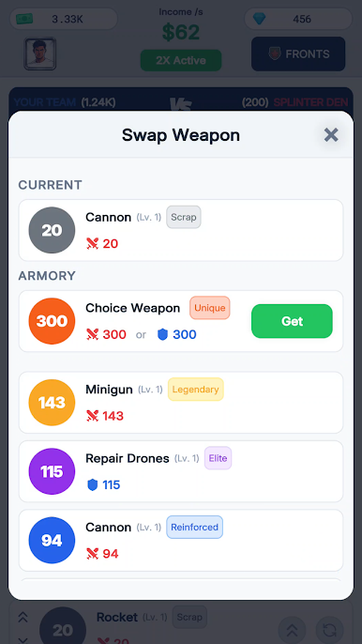Click the orange 300 power circle
This screenshot has height=644, width=362.
52,321
